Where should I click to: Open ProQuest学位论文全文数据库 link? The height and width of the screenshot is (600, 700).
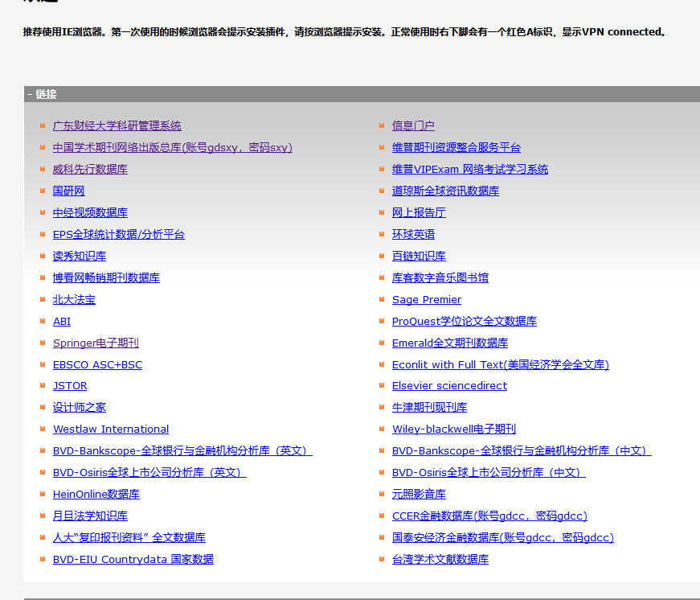coord(465,321)
